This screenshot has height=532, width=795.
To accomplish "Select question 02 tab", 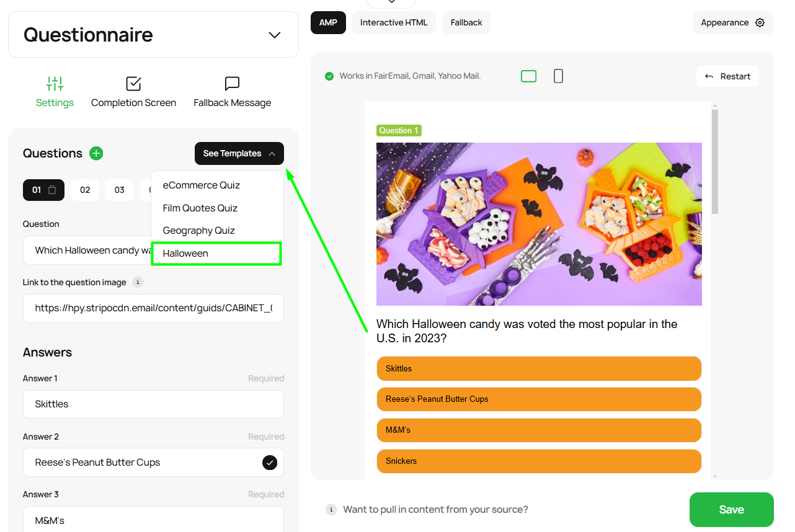I will pyautogui.click(x=85, y=190).
